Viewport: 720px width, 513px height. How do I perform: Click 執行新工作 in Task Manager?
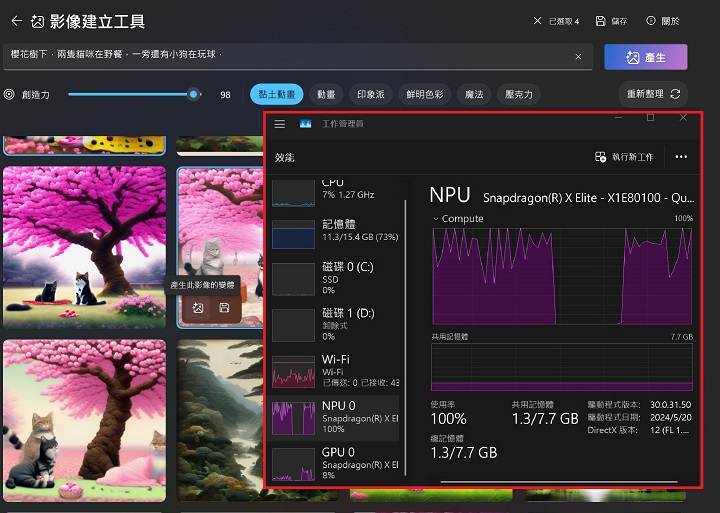click(624, 157)
